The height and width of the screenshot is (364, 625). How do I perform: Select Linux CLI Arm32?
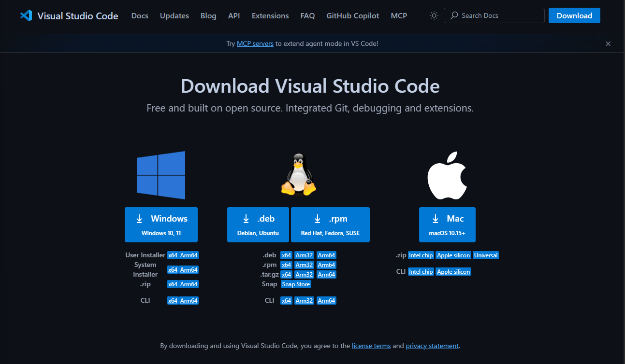[x=305, y=301]
